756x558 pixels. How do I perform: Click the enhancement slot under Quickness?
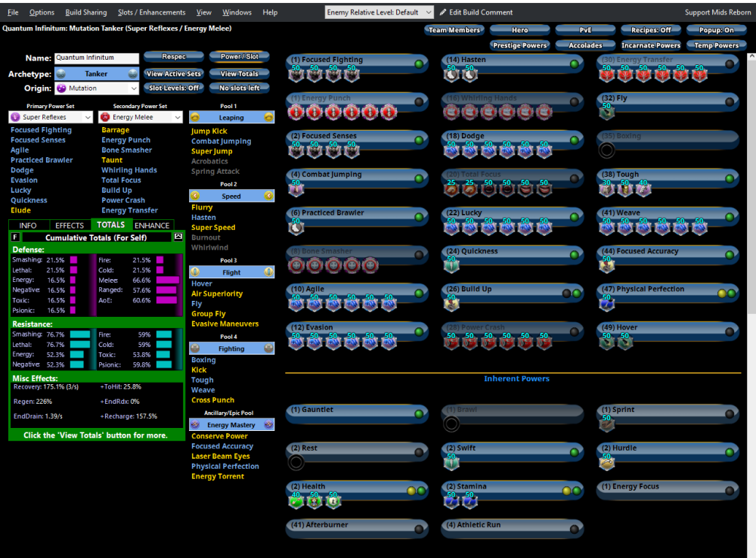pos(451,265)
